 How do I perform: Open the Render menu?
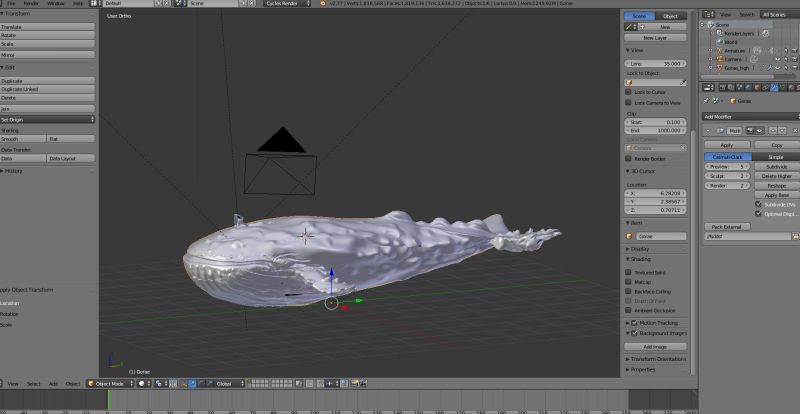coord(31,3)
